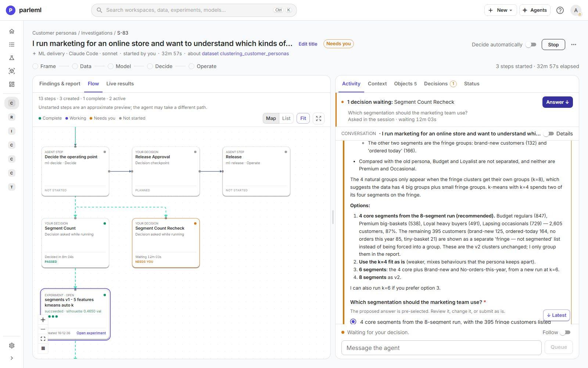Click the workspace search box
Viewport: 588px width, 368px height.
click(194, 10)
